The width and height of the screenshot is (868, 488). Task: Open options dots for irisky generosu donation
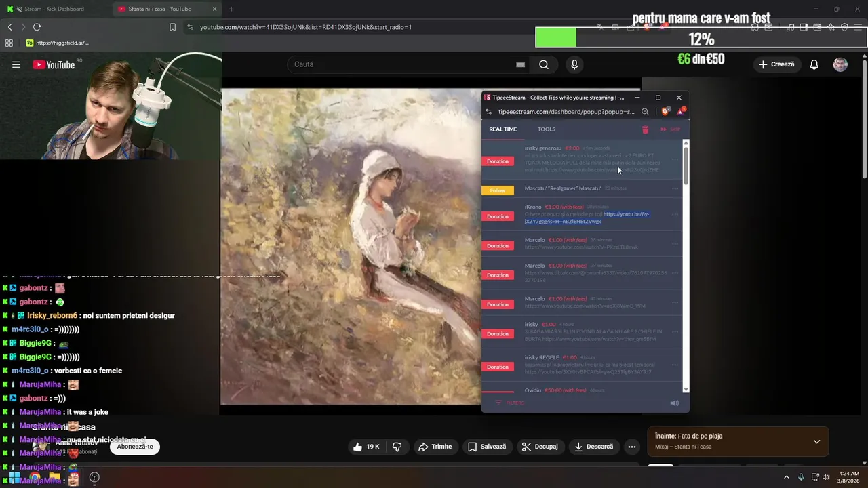(675, 160)
